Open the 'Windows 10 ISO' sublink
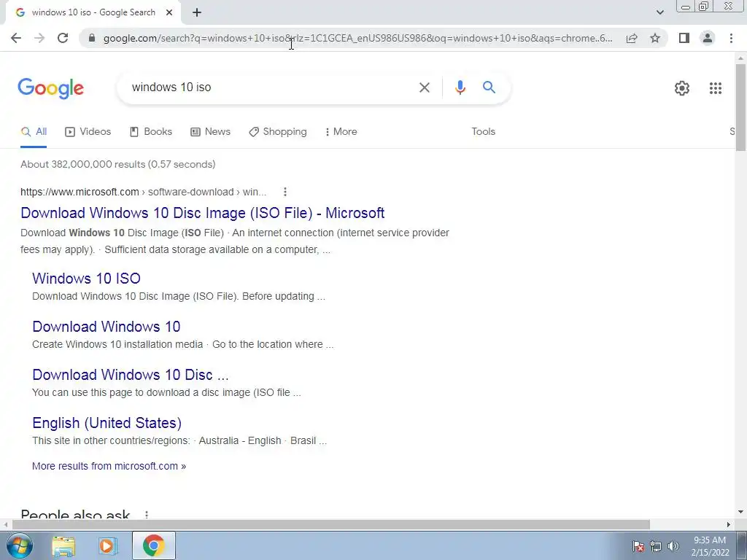Viewport: 747px width, 560px height. pyautogui.click(x=86, y=278)
